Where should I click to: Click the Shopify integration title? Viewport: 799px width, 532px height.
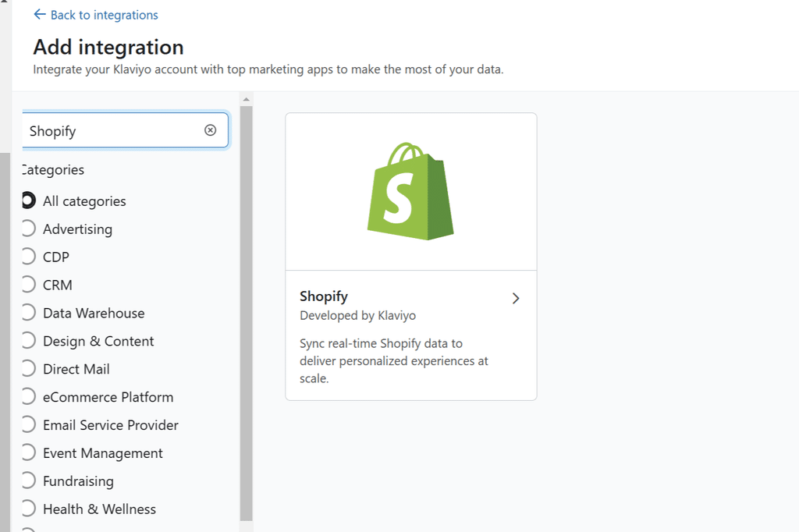324,296
